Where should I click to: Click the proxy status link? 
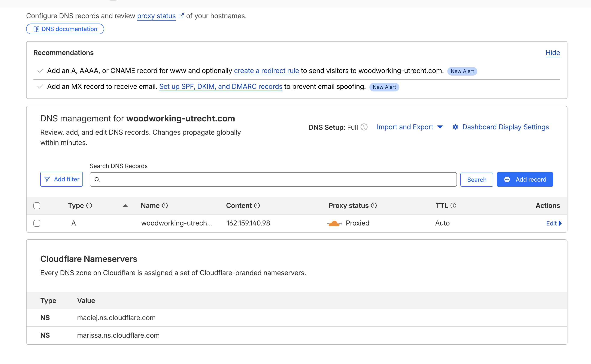[x=156, y=16]
